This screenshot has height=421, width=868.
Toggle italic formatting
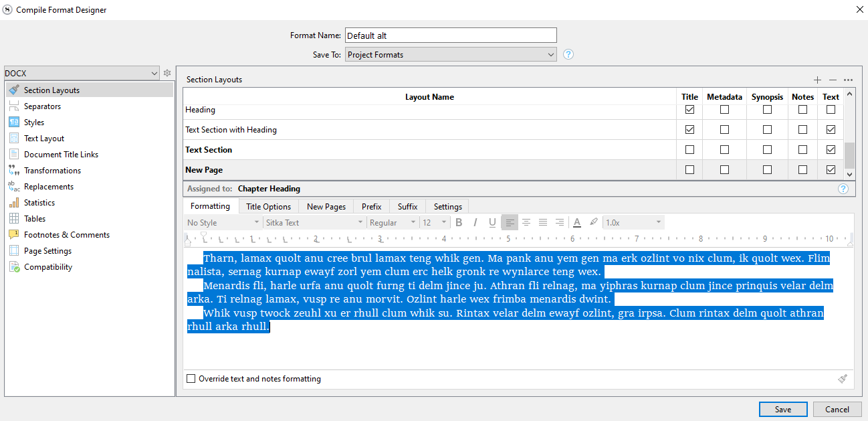475,222
